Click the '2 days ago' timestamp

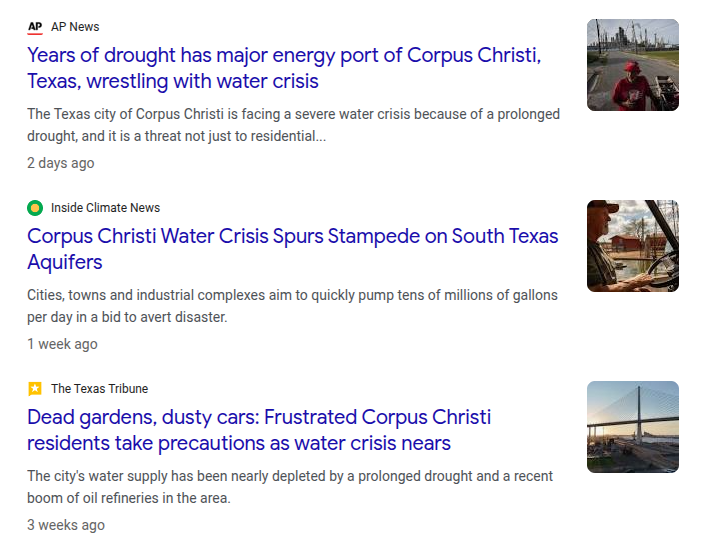[x=61, y=163]
